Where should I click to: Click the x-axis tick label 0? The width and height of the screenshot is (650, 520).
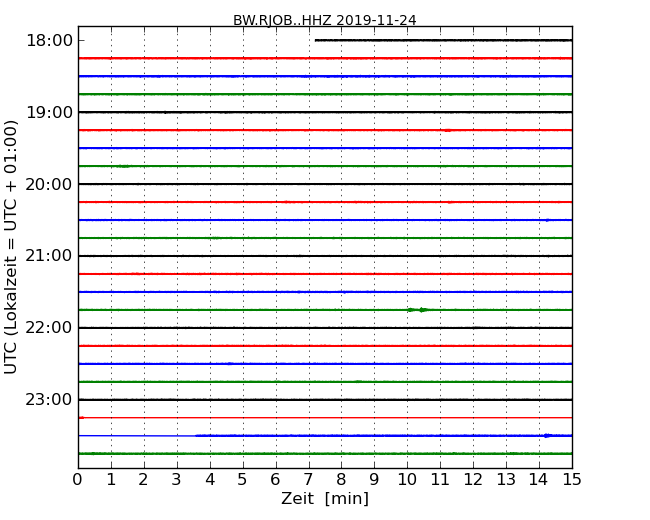[x=78, y=479]
